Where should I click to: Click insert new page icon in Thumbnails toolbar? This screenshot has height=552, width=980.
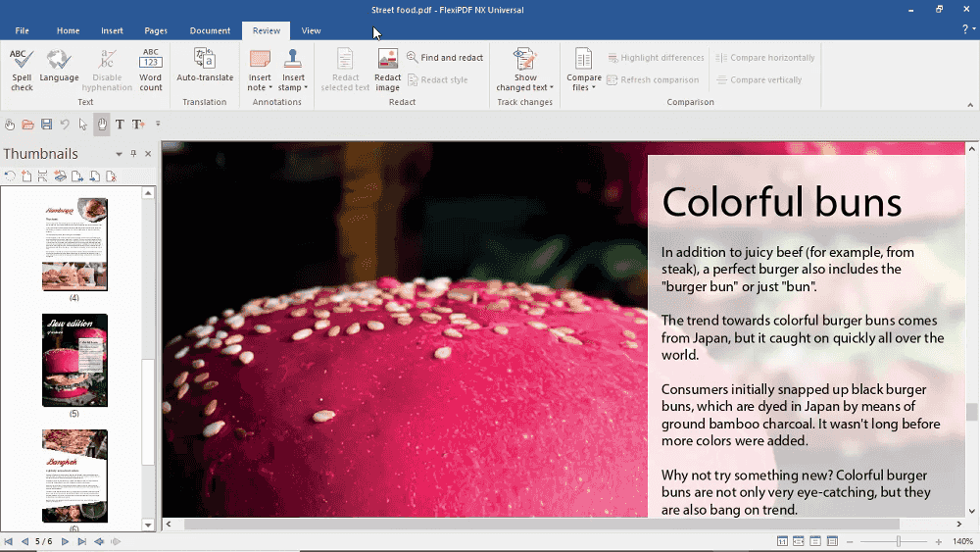tap(26, 176)
